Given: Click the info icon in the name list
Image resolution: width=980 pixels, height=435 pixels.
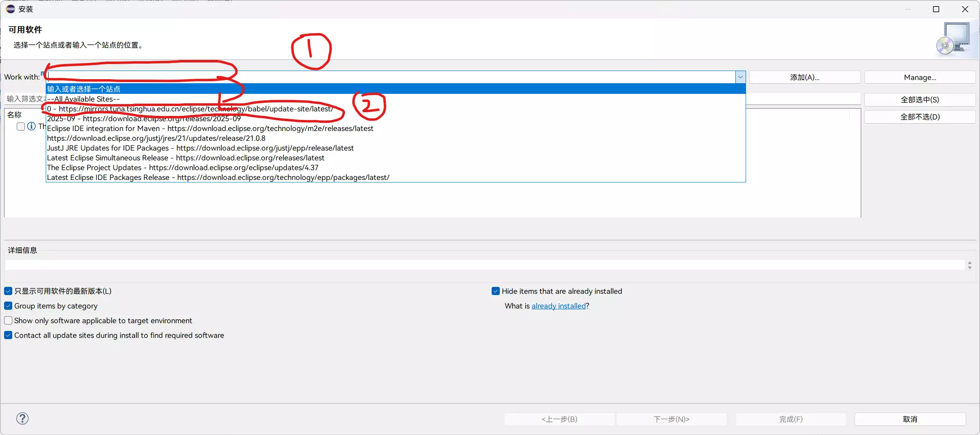Looking at the screenshot, I should click(31, 127).
